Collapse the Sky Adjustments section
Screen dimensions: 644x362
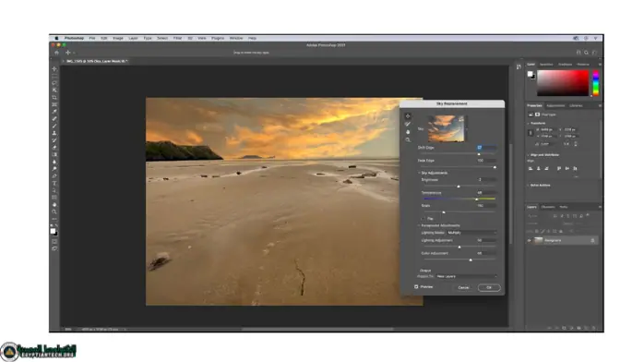419,173
